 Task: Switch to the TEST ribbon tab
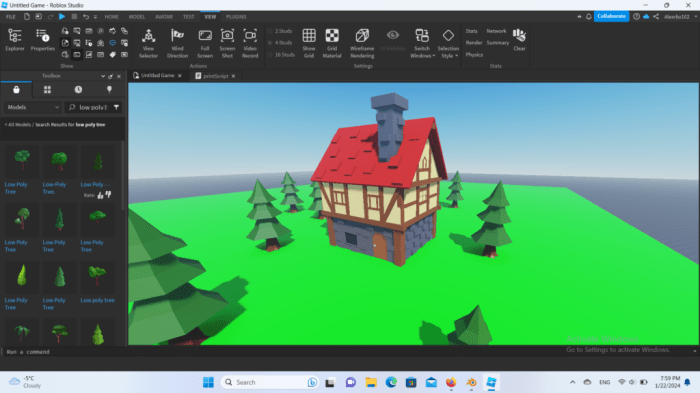point(188,17)
